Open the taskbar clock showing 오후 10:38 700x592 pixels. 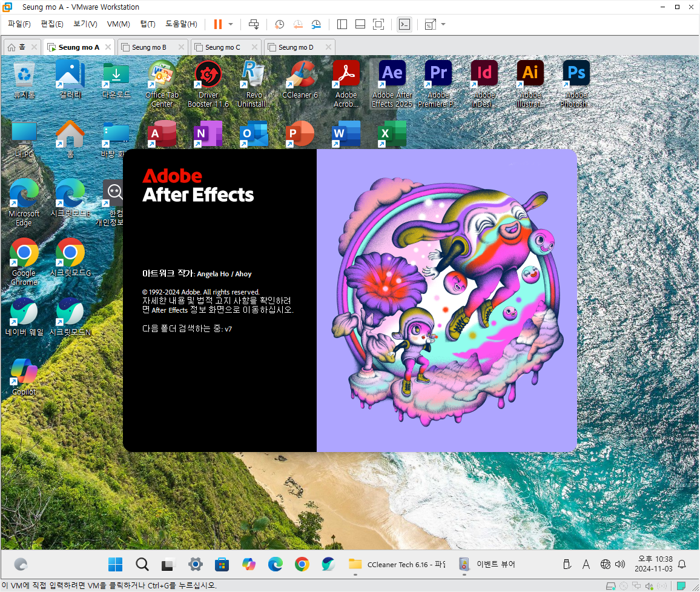(653, 564)
